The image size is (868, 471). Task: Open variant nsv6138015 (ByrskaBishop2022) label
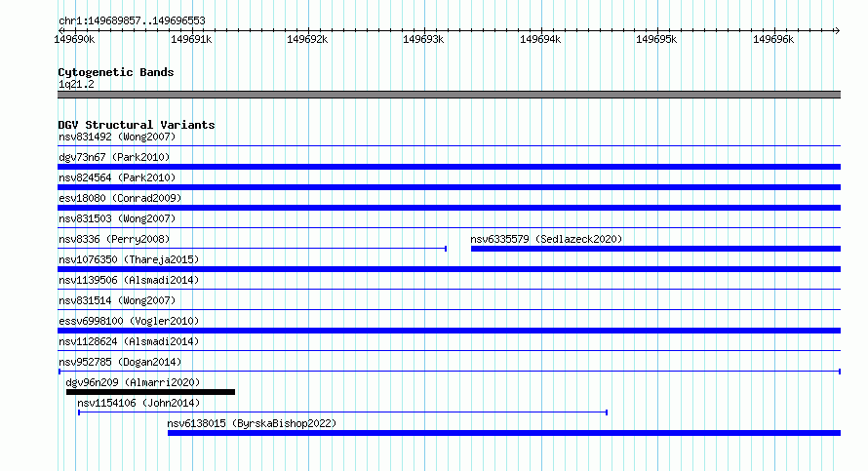pyautogui.click(x=252, y=423)
